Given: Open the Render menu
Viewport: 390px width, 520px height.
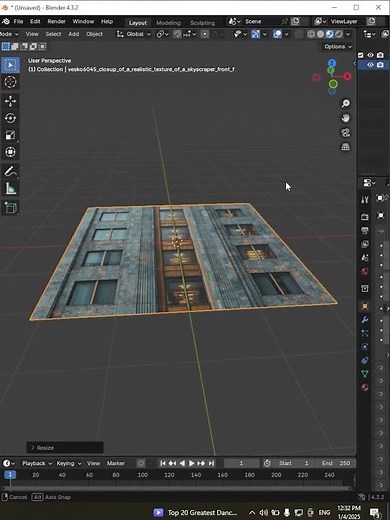Looking at the screenshot, I should (x=56, y=22).
